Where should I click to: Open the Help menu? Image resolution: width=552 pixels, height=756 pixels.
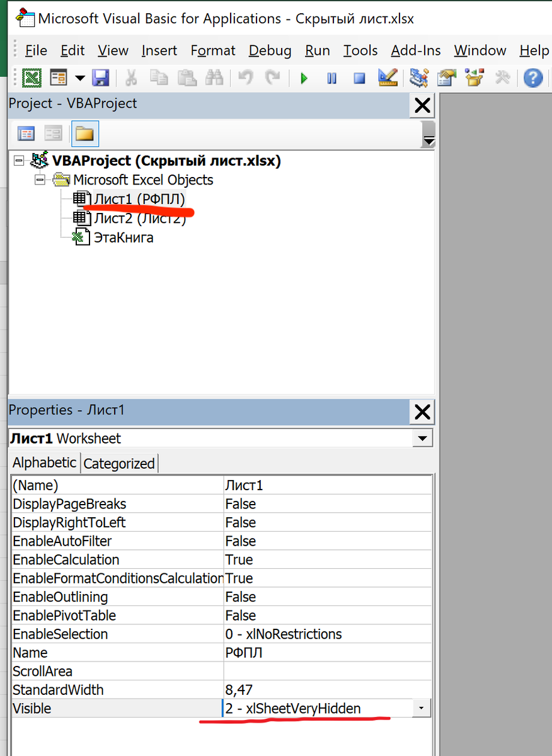(x=534, y=50)
